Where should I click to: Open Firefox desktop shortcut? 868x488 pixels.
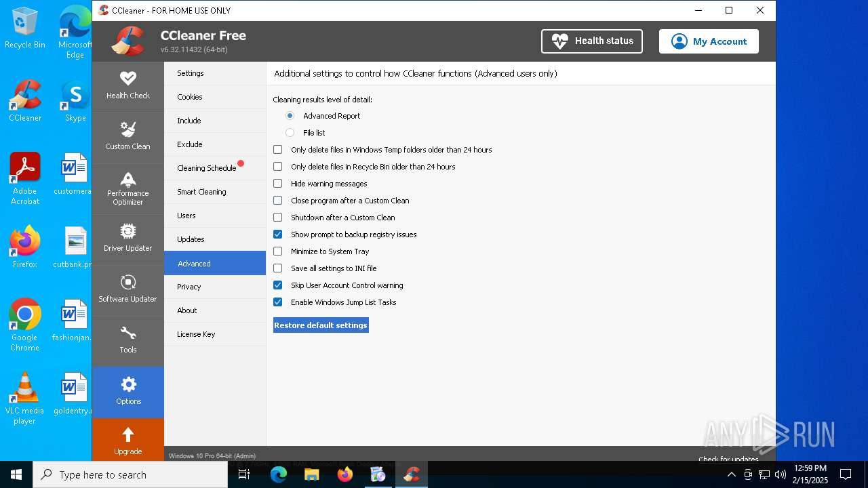click(x=25, y=247)
